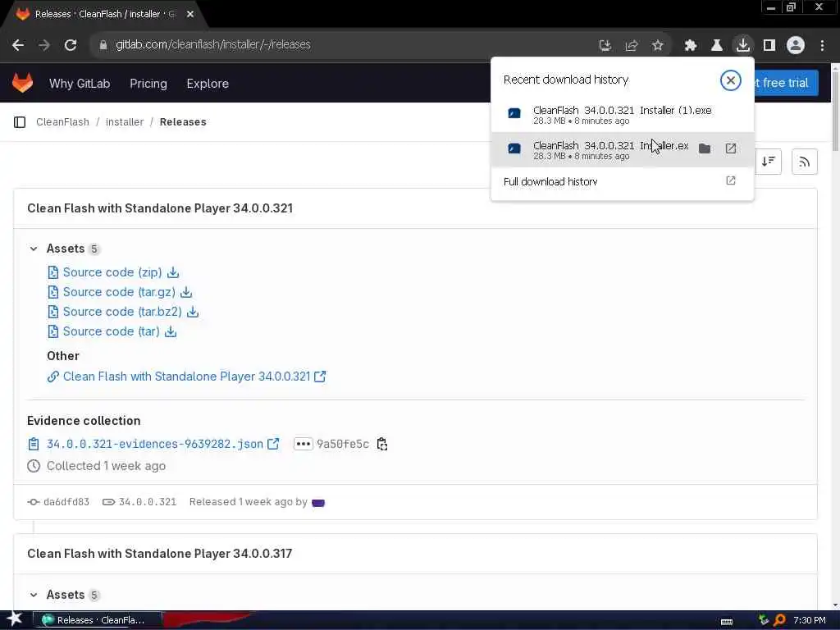Open Clean Flash with Standalone Player 34.0.0.321 link

[x=186, y=377]
